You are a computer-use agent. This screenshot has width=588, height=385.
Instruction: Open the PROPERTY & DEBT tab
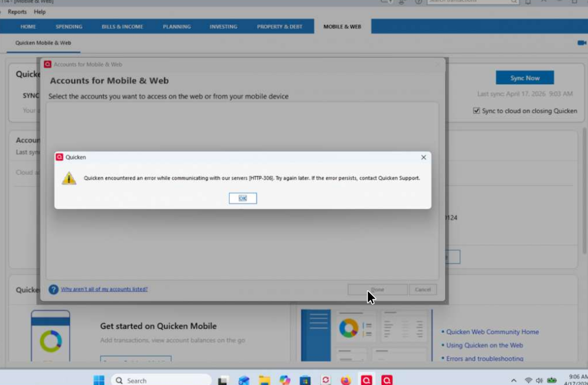(280, 27)
